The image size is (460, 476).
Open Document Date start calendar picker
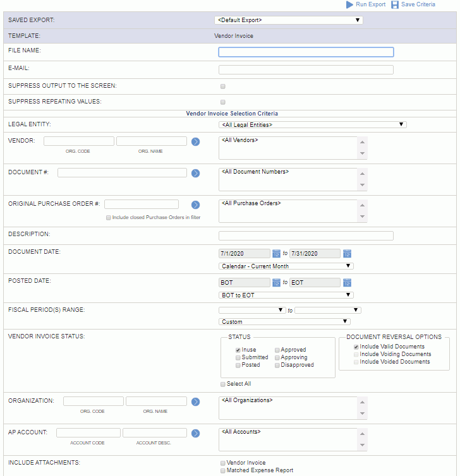tap(276, 254)
